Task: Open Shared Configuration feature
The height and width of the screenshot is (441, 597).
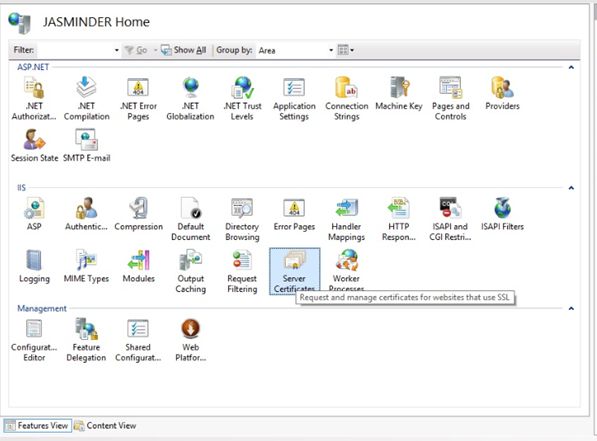Action: pos(138,340)
